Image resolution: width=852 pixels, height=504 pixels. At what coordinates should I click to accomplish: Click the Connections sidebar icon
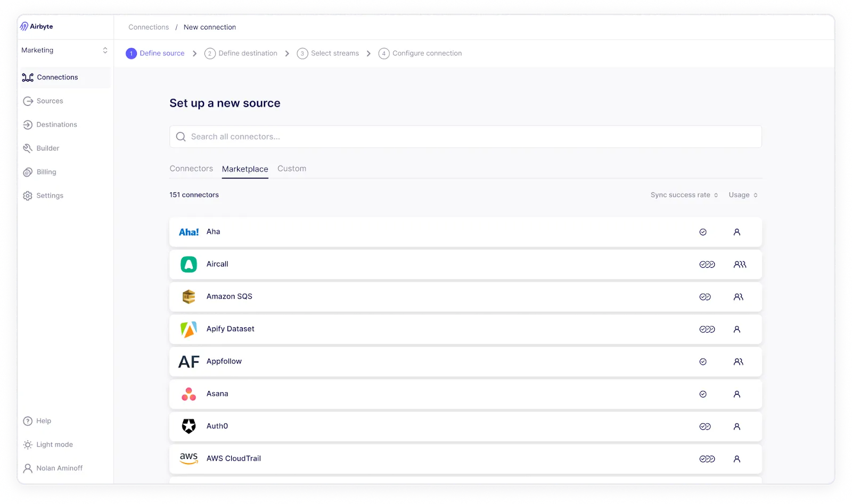pos(28,78)
